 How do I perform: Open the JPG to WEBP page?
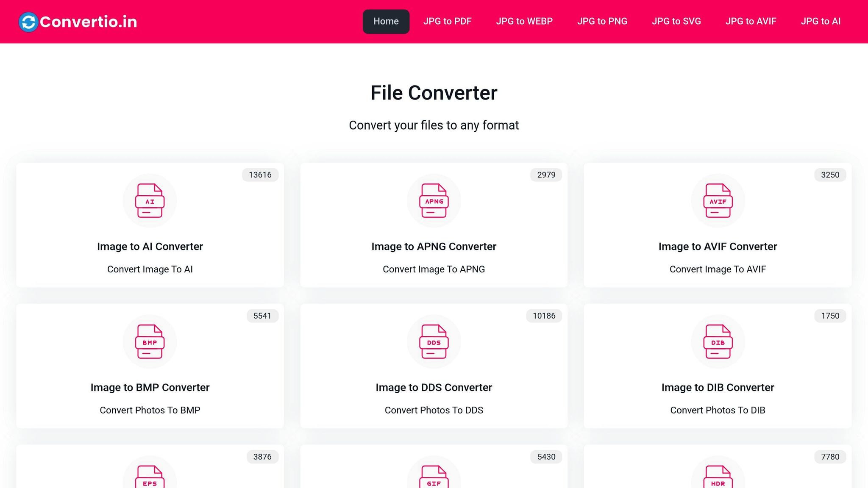click(524, 21)
